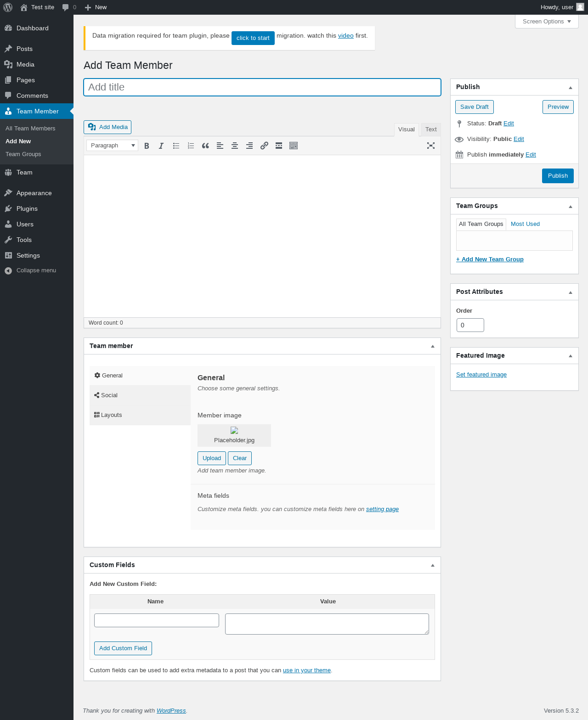Insert the Read More tag

point(279,146)
